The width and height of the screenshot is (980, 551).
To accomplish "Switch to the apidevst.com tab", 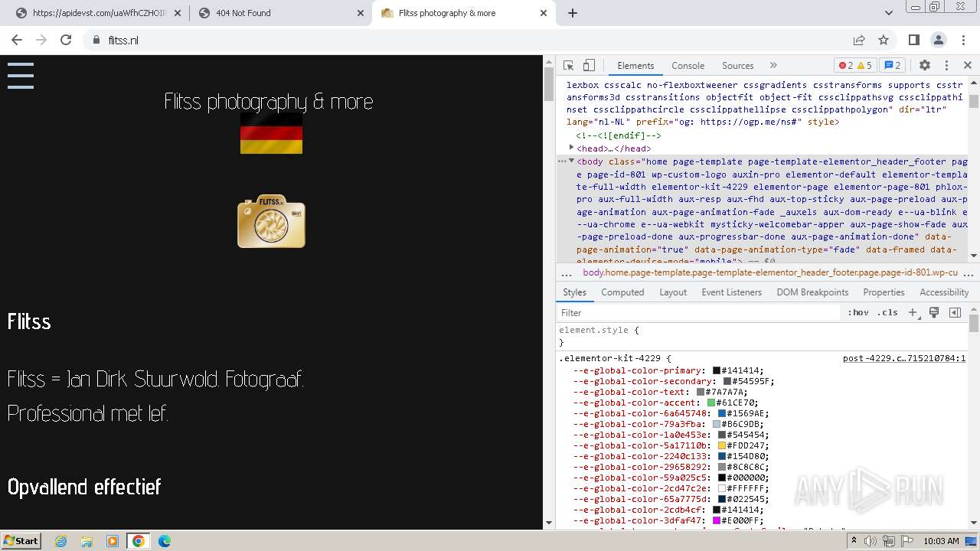I will 98,13.
